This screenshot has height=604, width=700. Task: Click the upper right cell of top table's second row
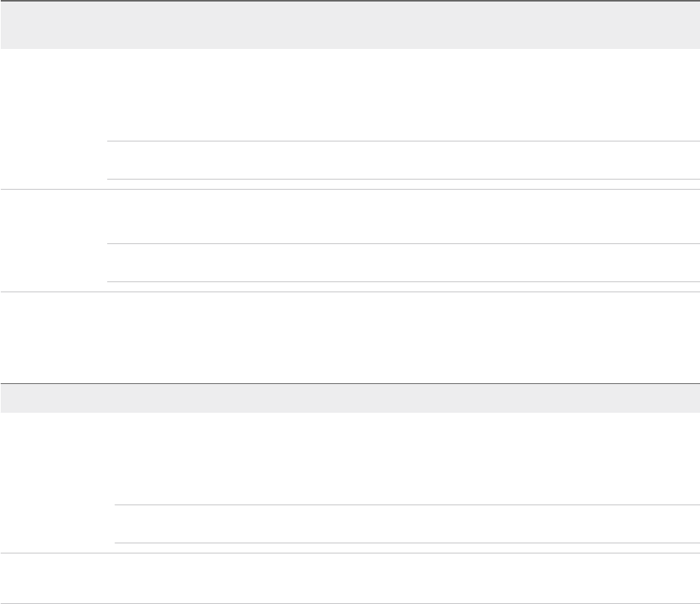pyautogui.click(x=402, y=217)
